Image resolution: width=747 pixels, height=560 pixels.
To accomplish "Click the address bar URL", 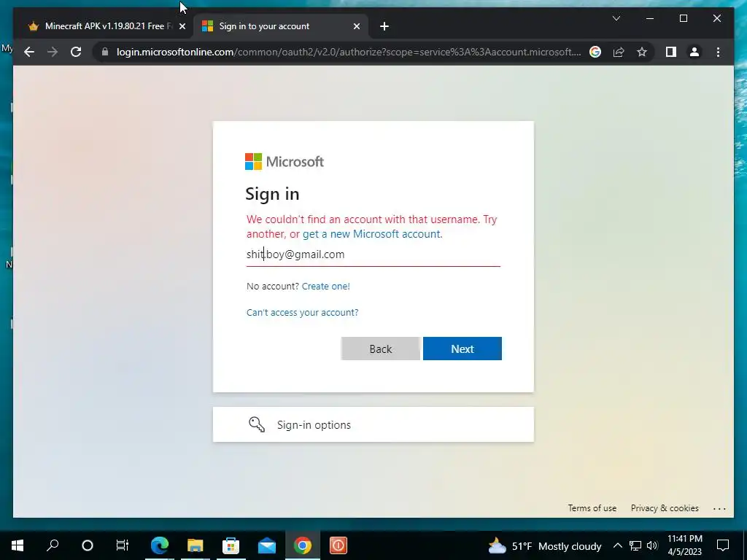I will pyautogui.click(x=348, y=52).
